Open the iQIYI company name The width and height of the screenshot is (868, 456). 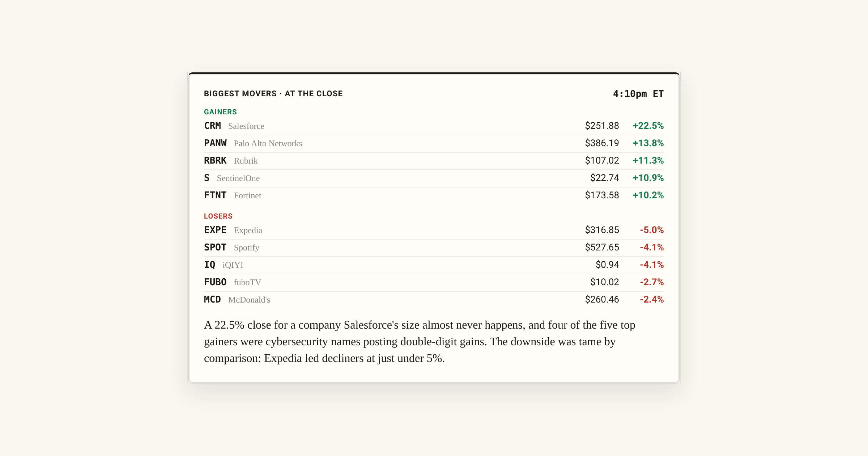[x=233, y=265]
